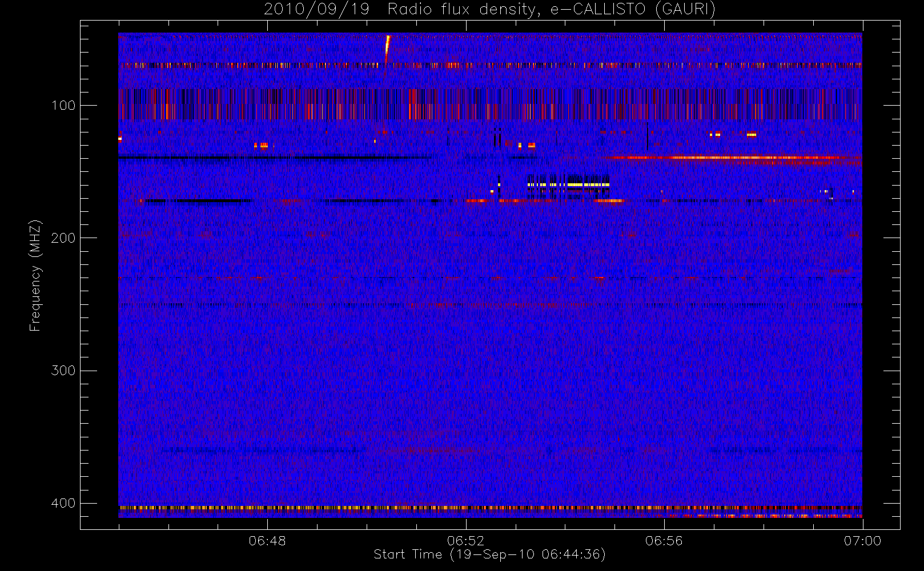Click the 06:48 time tick label
Screen dimensions: 924x571
click(x=267, y=541)
